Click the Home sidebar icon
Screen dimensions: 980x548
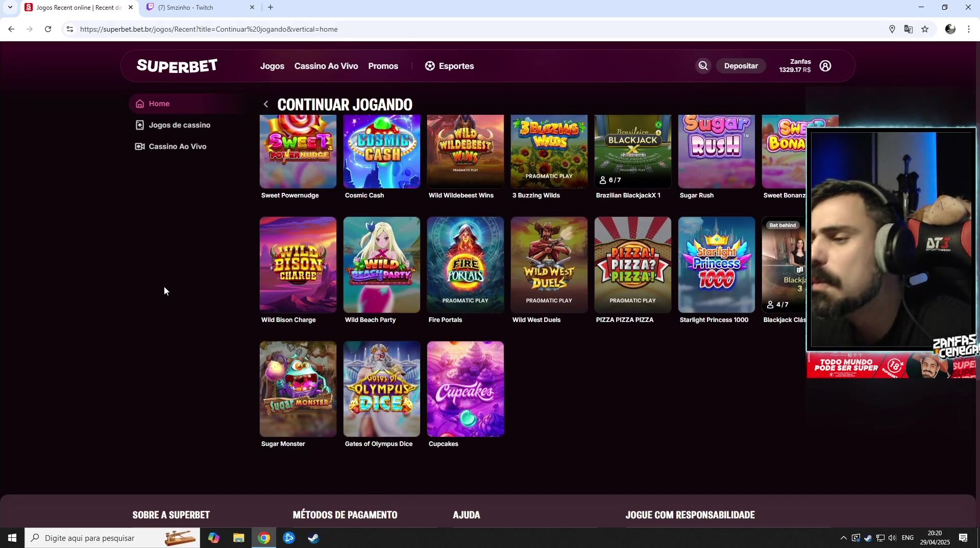coord(140,104)
